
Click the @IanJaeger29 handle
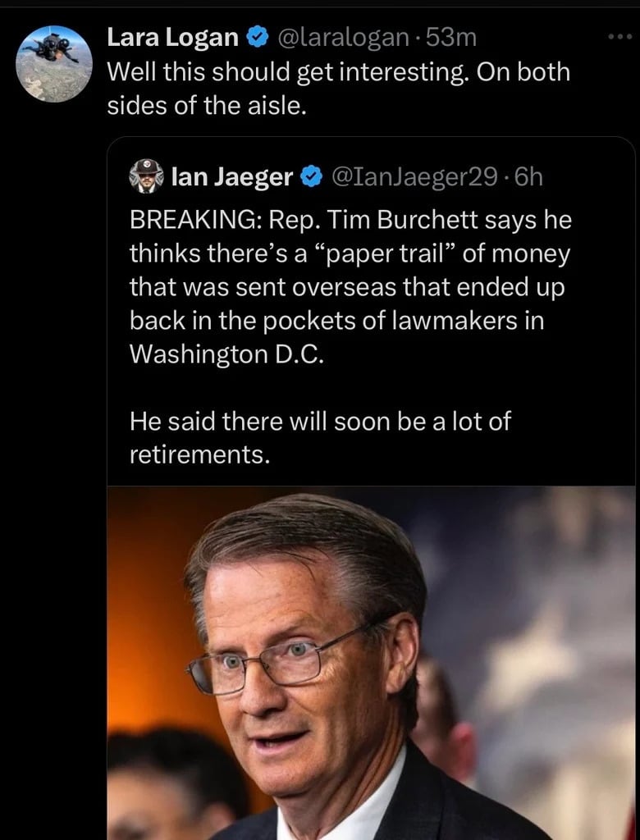pyautogui.click(x=413, y=176)
